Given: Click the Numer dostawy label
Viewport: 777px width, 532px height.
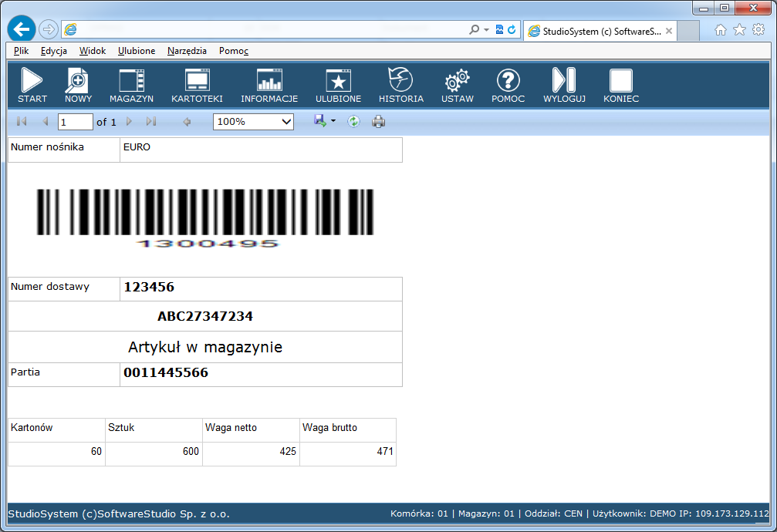Looking at the screenshot, I should (x=50, y=287).
